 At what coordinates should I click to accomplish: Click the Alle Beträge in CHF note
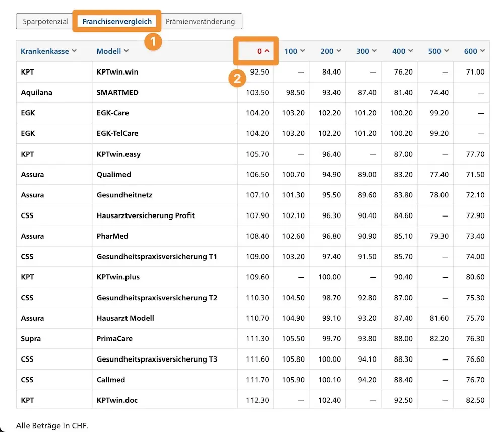pos(52,426)
